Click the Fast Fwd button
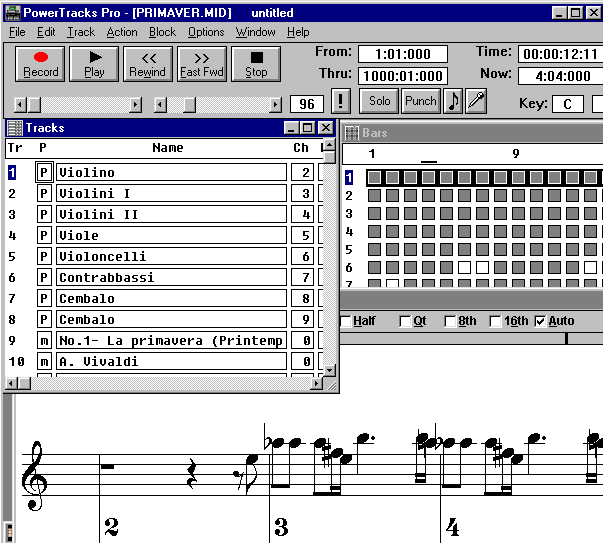This screenshot has height=543, width=603. [x=202, y=64]
